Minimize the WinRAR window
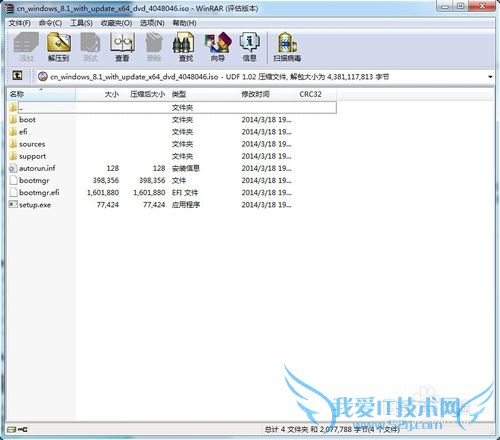This screenshot has height=440, width=500. [x=445, y=6]
